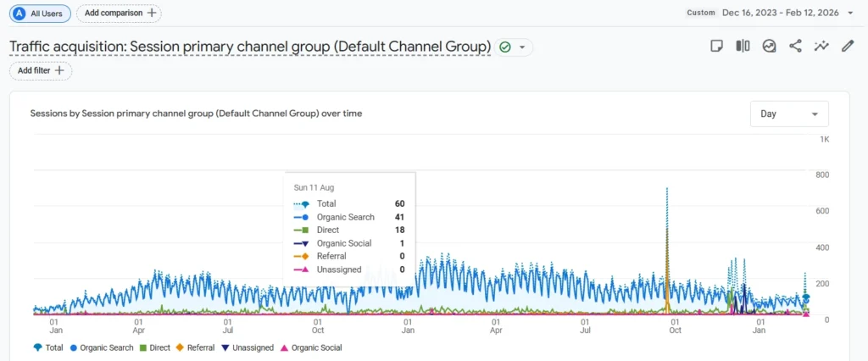The height and width of the screenshot is (361, 868).
Task: Click the Total value 60 in tooltip
Action: click(x=400, y=203)
